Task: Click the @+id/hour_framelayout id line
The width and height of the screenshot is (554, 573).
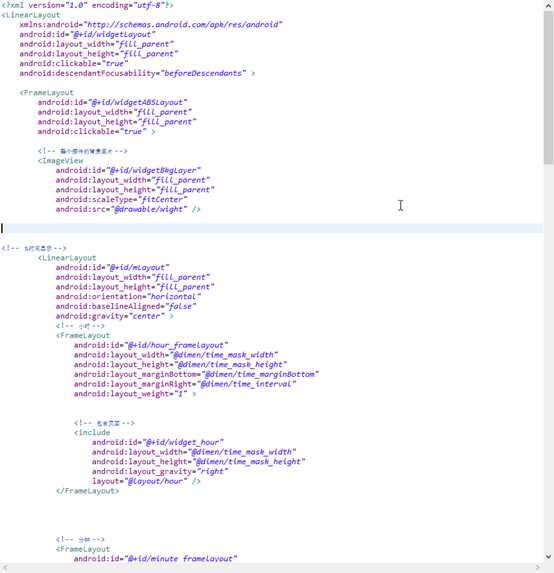Action: 151,345
